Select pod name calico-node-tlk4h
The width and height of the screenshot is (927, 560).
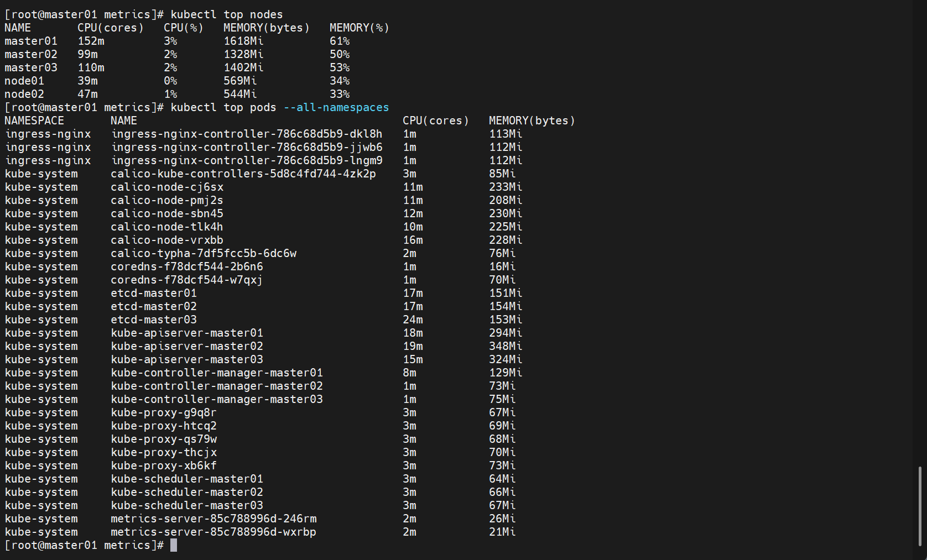tap(167, 227)
